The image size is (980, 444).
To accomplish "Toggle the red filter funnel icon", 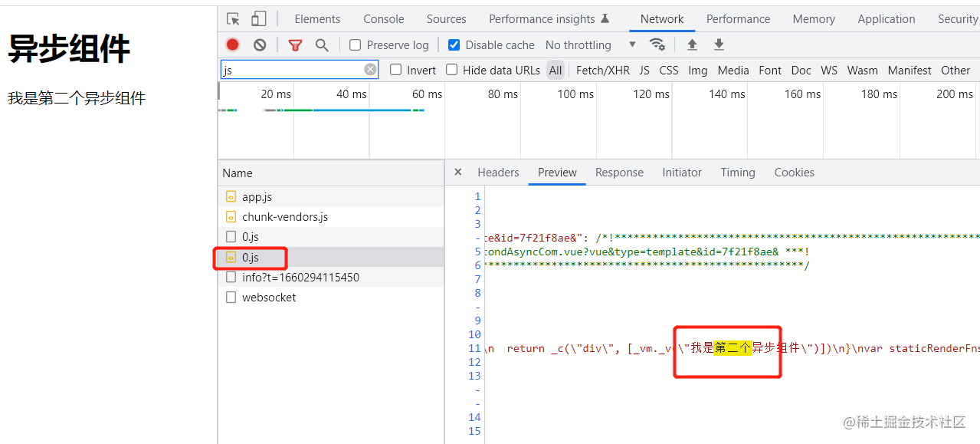I will pos(295,45).
